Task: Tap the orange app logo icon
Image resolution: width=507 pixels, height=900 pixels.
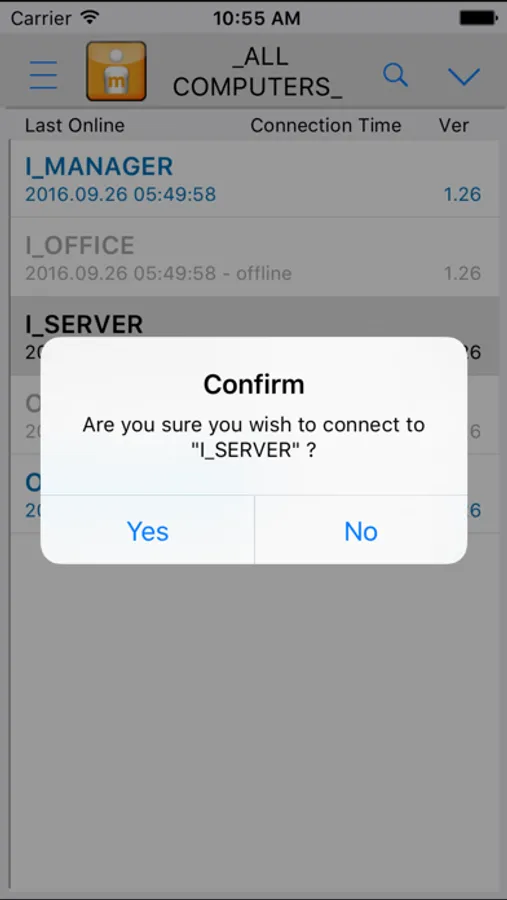Action: click(x=116, y=71)
